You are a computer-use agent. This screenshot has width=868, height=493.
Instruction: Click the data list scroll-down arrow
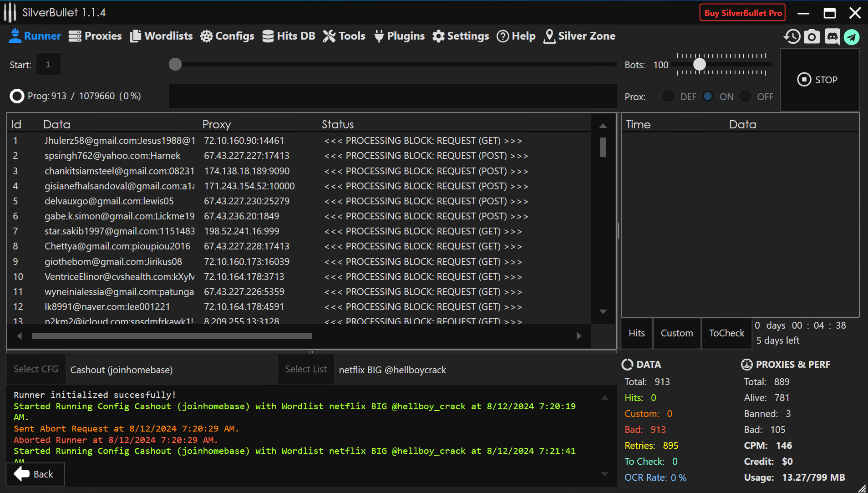click(603, 312)
